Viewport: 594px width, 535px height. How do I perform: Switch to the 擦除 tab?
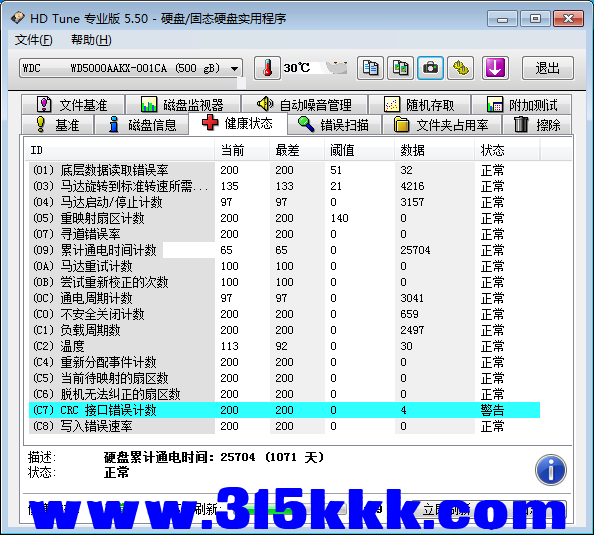pyautogui.click(x=537, y=125)
